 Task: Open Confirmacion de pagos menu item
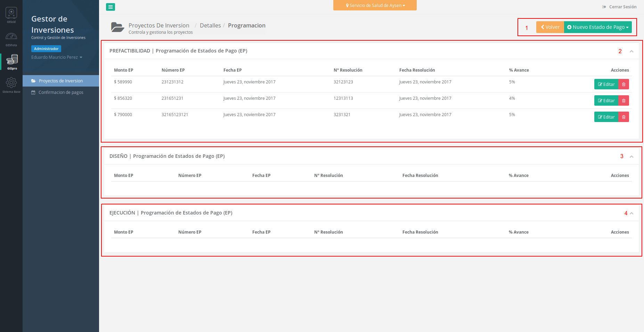[61, 92]
